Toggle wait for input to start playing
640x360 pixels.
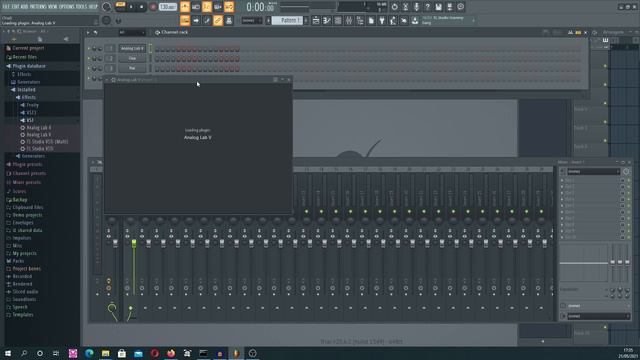(x=196, y=7)
